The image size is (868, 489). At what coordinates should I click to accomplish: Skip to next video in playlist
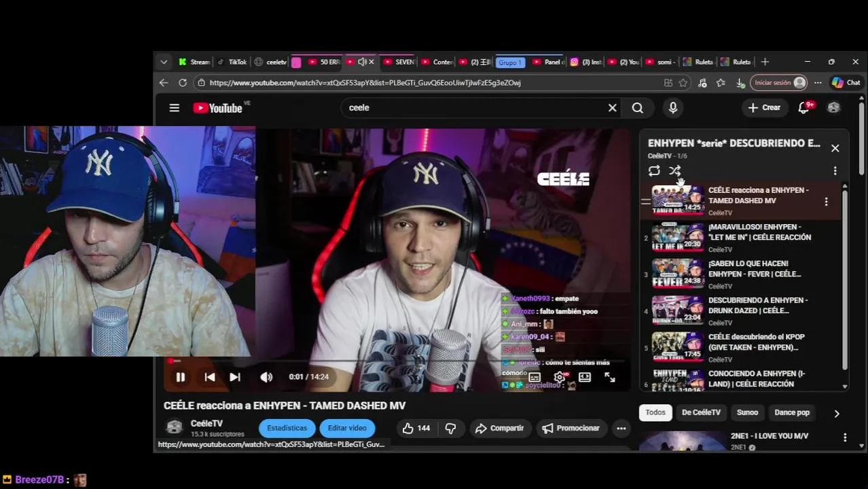click(x=235, y=377)
